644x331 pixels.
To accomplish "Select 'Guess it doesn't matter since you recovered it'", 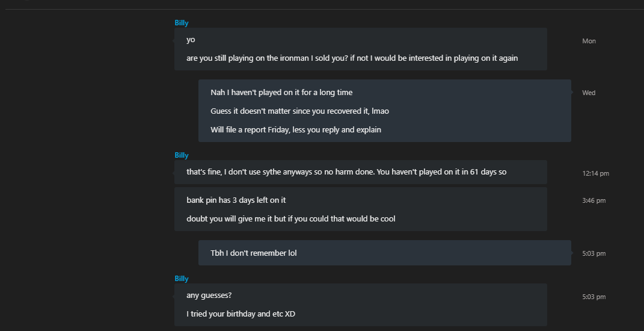I will pyautogui.click(x=300, y=111).
